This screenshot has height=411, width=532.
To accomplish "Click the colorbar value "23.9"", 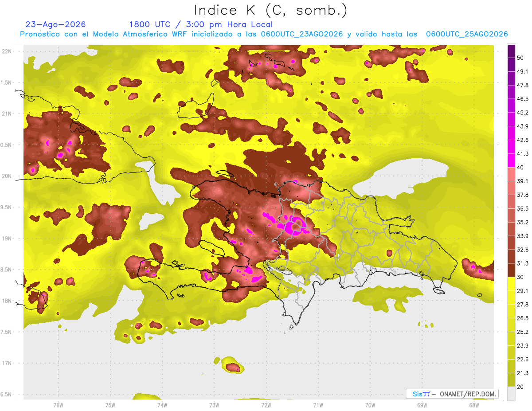I will (x=523, y=345).
